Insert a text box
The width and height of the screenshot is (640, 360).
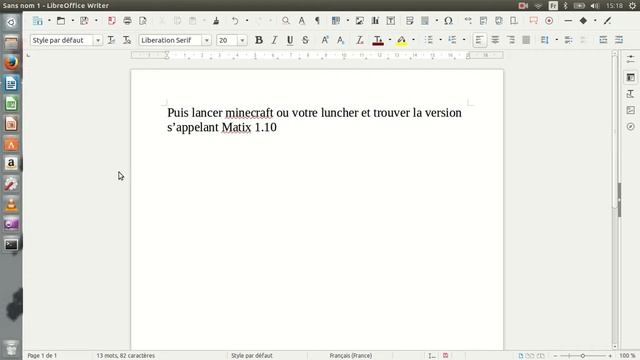(x=391, y=21)
